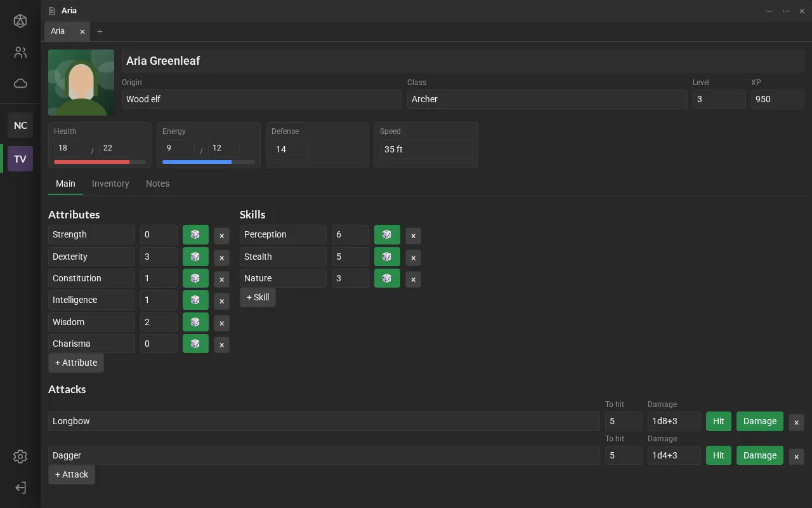Edit the Perception skill value 6
This screenshot has height=508, width=812.
350,235
